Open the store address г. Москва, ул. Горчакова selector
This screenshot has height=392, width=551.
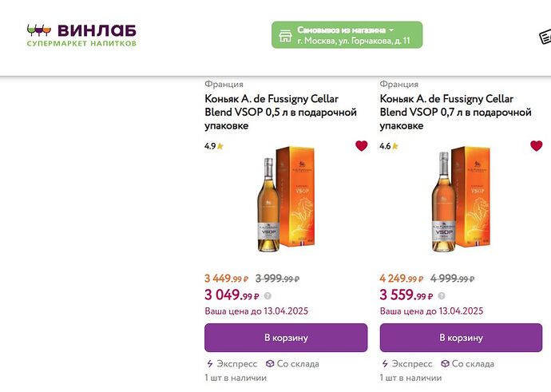354,41
